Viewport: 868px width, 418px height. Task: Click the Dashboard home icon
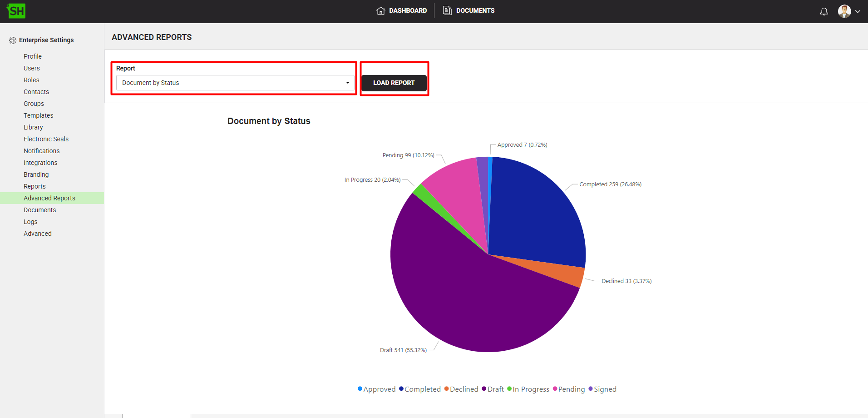[x=380, y=10]
